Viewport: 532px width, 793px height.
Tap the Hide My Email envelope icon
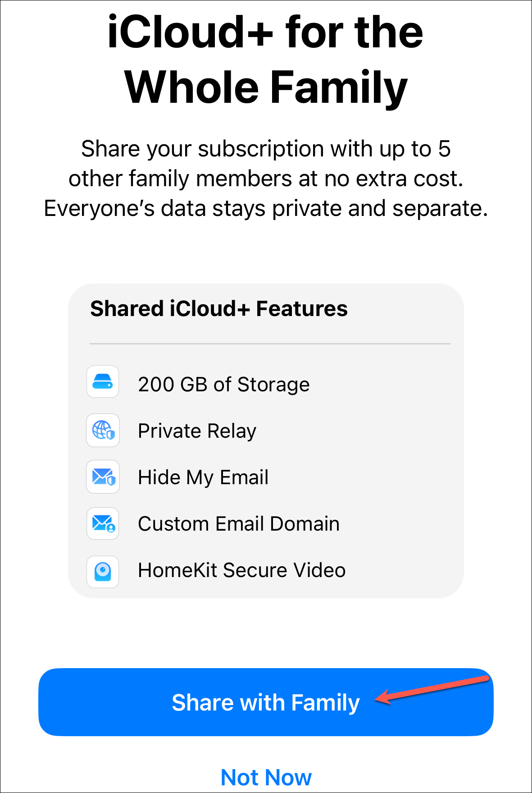coord(103,477)
